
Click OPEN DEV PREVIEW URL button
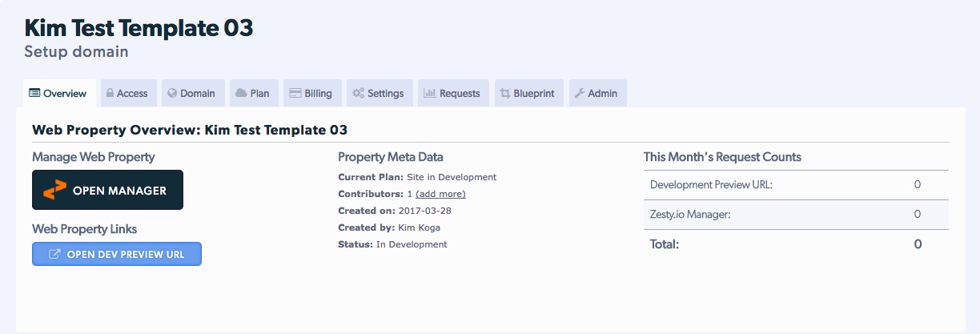tap(117, 255)
